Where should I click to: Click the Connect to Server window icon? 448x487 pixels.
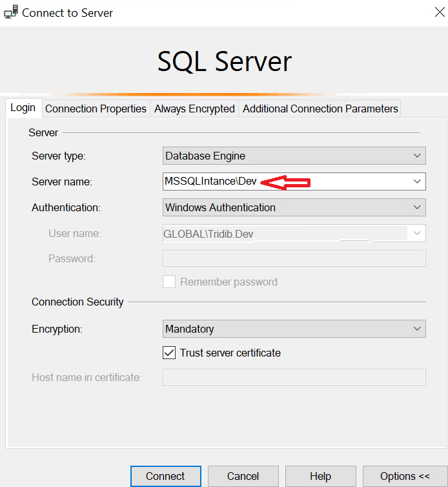[x=10, y=13]
